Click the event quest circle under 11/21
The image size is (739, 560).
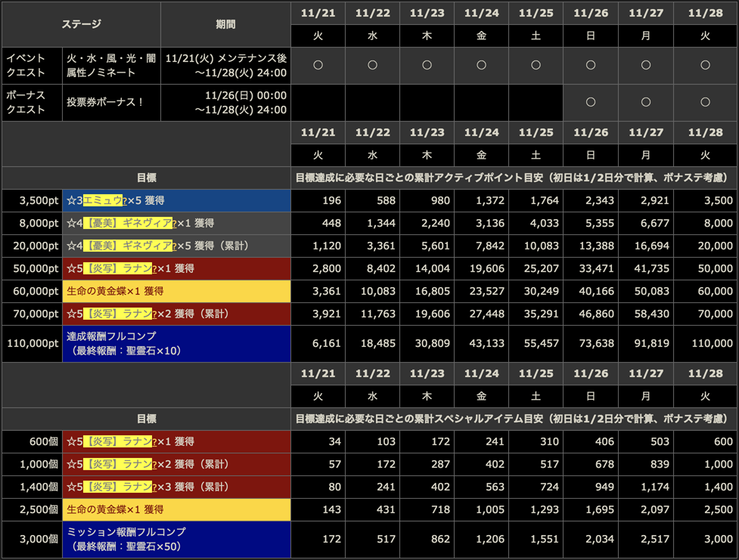318,66
